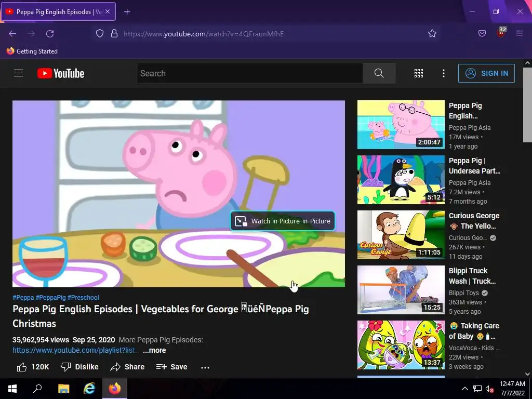Select the Peppa Pig English Episodes tab
The height and width of the screenshot is (399, 532).
[58, 11]
